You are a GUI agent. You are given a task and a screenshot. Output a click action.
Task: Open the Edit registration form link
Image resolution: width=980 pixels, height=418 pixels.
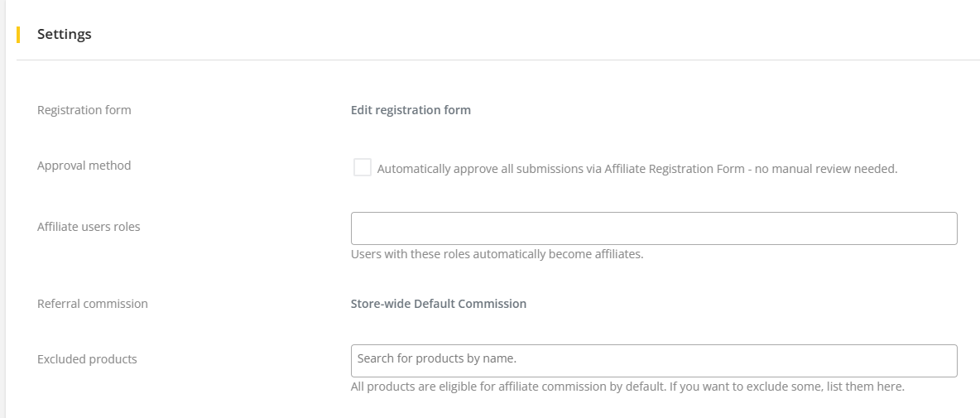[411, 110]
